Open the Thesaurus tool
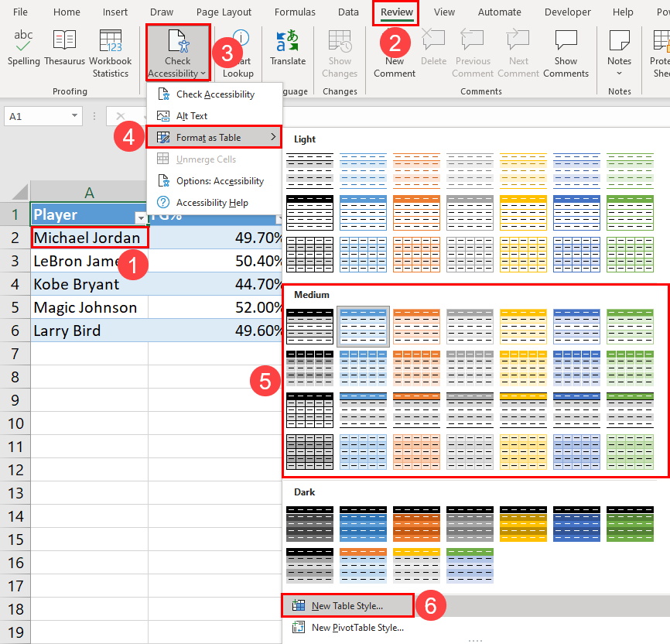 [x=64, y=48]
